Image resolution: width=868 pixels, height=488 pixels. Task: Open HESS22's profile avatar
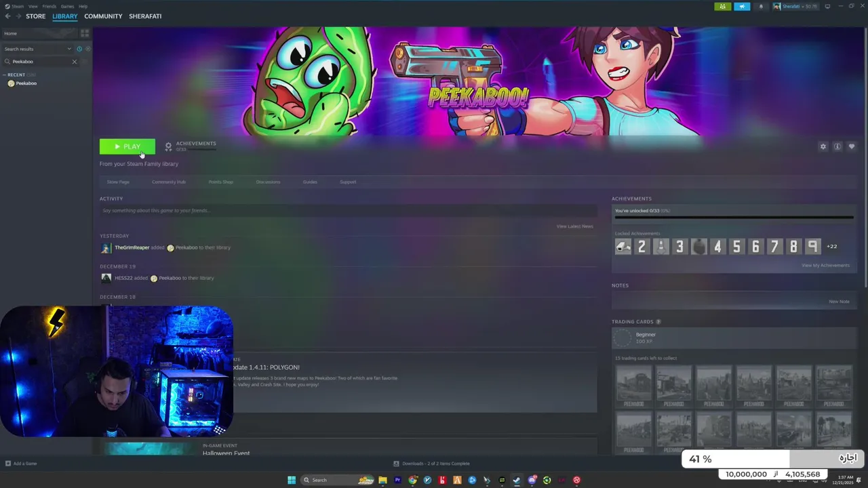point(106,278)
